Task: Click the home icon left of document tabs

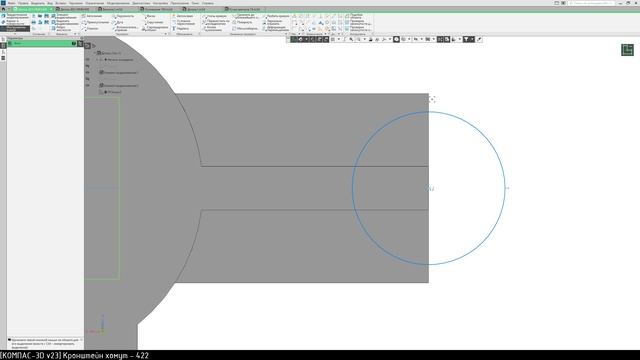Action: 3,9
